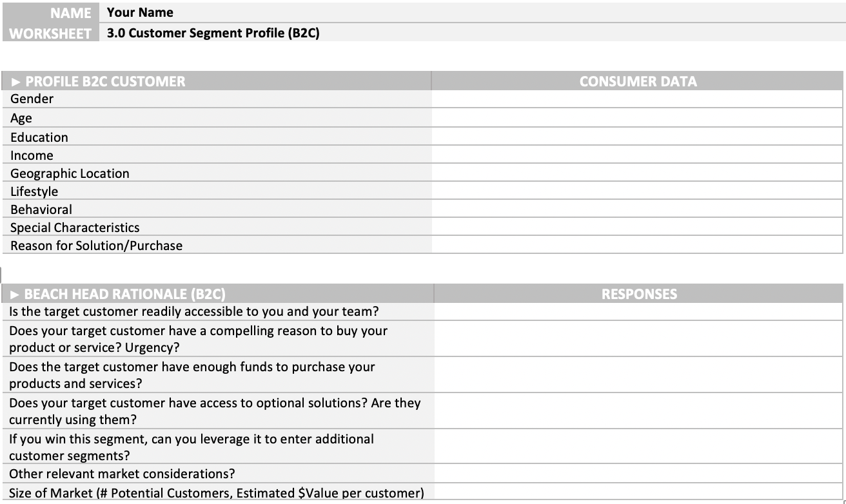
Task: Click response cell for compelling reason question
Action: pos(638,339)
